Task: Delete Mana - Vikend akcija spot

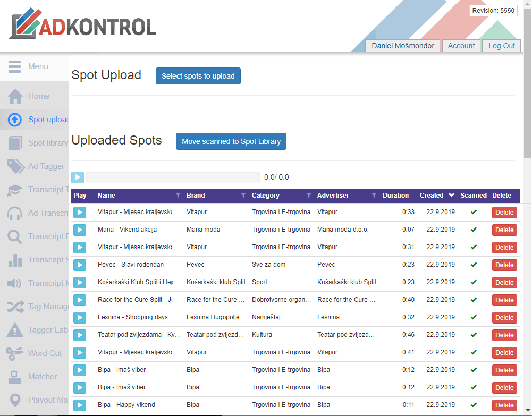Action: tap(504, 230)
